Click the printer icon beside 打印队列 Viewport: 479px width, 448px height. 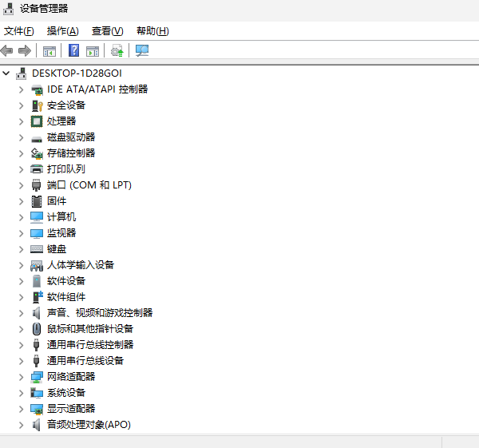(37, 169)
